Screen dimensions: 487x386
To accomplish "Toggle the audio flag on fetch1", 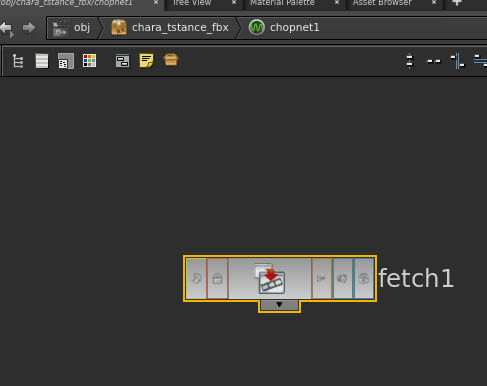I will pyautogui.click(x=343, y=278).
